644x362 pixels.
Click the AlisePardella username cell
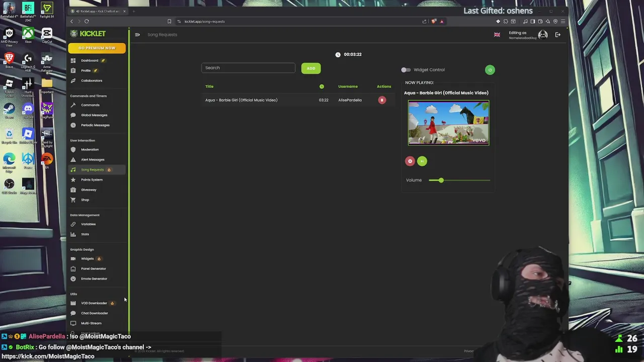pos(350,100)
